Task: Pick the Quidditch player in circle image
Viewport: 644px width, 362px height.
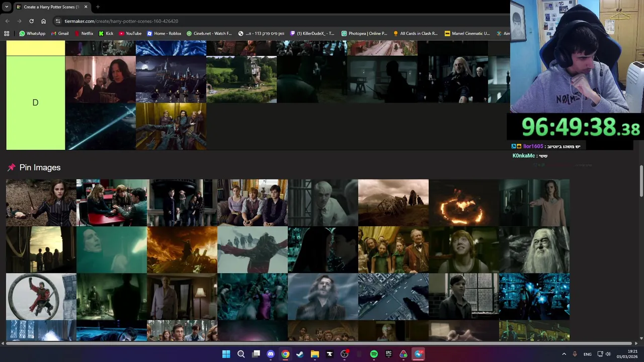Action: [41, 297]
